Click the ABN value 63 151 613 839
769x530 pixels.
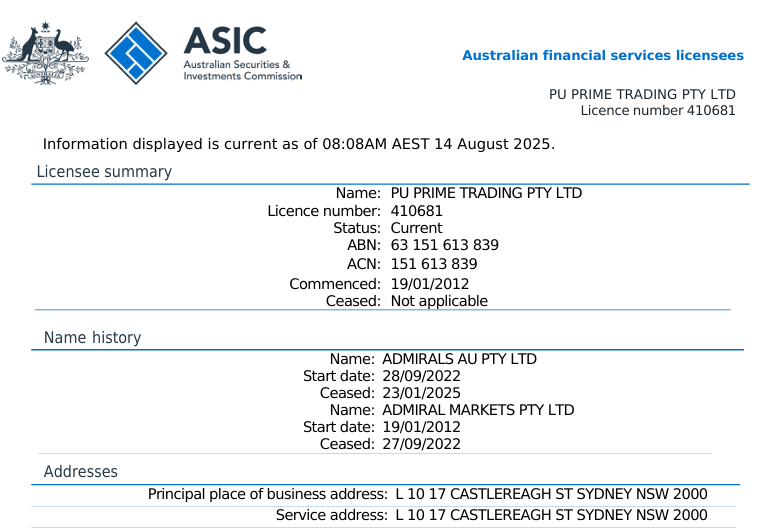point(444,245)
